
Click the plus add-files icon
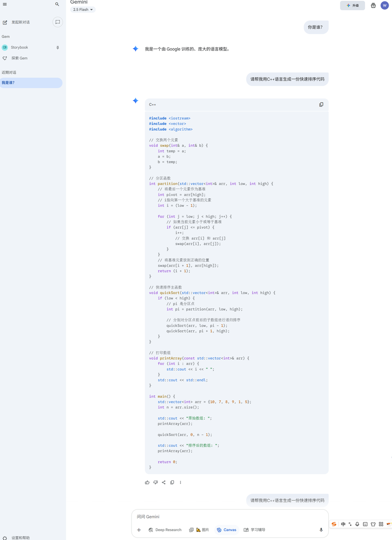[139, 530]
